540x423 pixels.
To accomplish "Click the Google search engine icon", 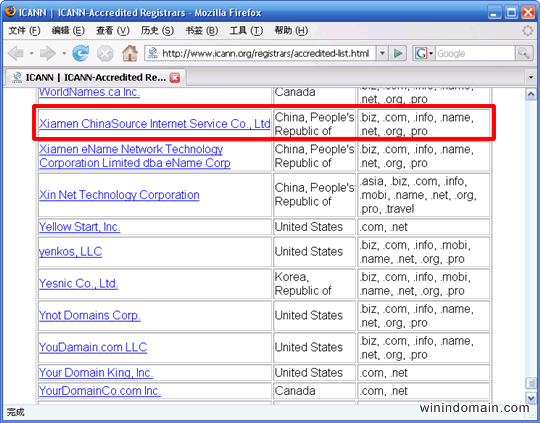I will pyautogui.click(x=420, y=53).
